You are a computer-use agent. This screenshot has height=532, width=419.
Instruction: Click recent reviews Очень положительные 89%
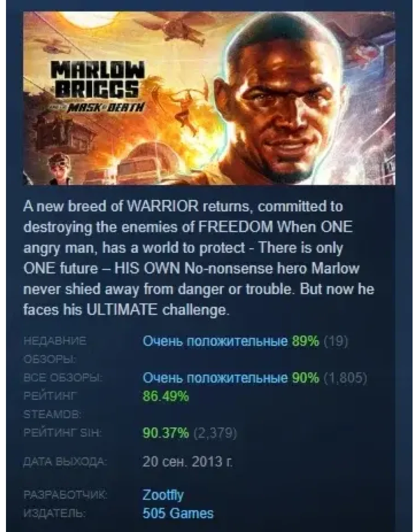coord(231,341)
